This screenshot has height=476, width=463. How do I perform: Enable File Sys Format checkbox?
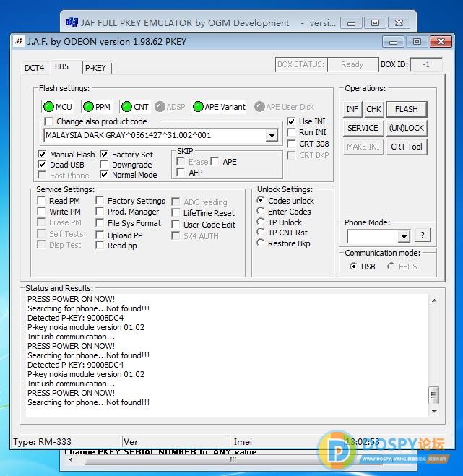pos(100,223)
